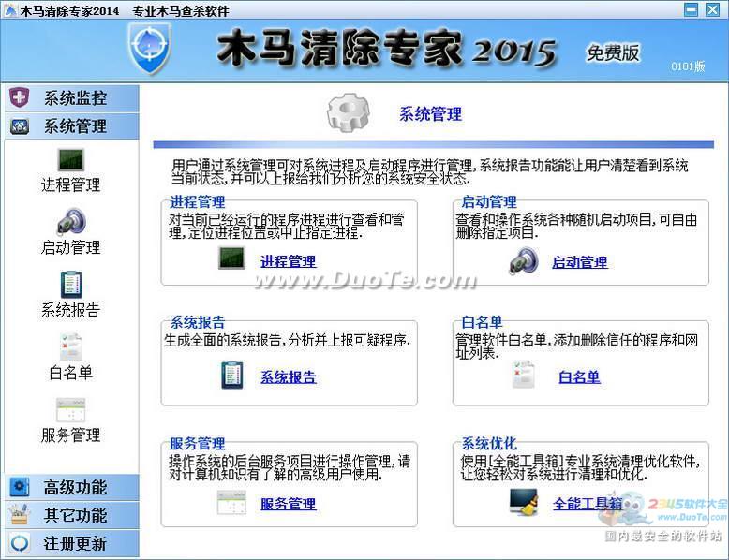The image size is (729, 560).
Task: Click the sidebar 系统报告 clipboard icon
Action: point(71,285)
